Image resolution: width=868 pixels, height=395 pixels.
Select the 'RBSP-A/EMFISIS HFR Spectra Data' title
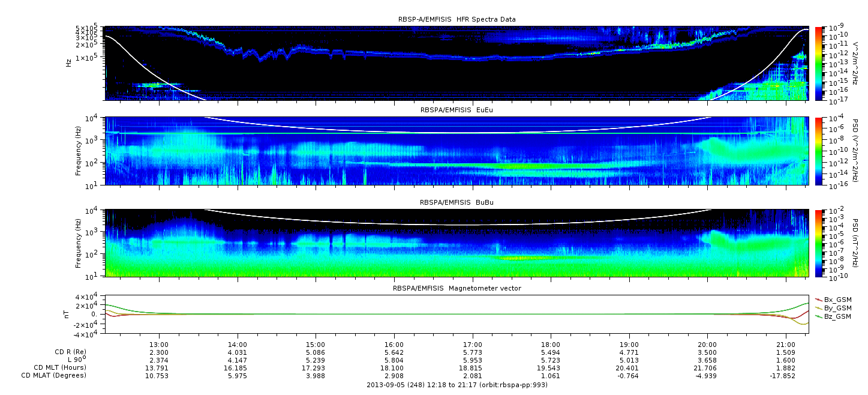(x=457, y=19)
